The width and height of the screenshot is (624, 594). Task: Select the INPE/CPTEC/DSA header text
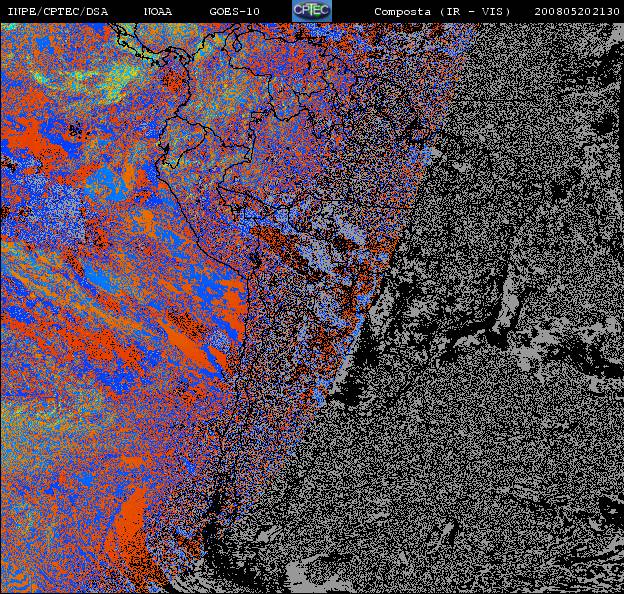tap(58, 12)
